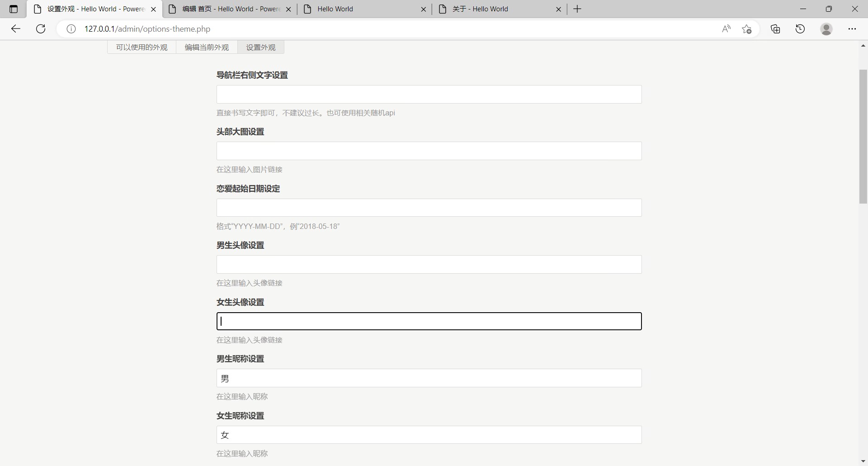Switch to Hello World browser tab
This screenshot has height=466, width=868.
pyautogui.click(x=364, y=9)
